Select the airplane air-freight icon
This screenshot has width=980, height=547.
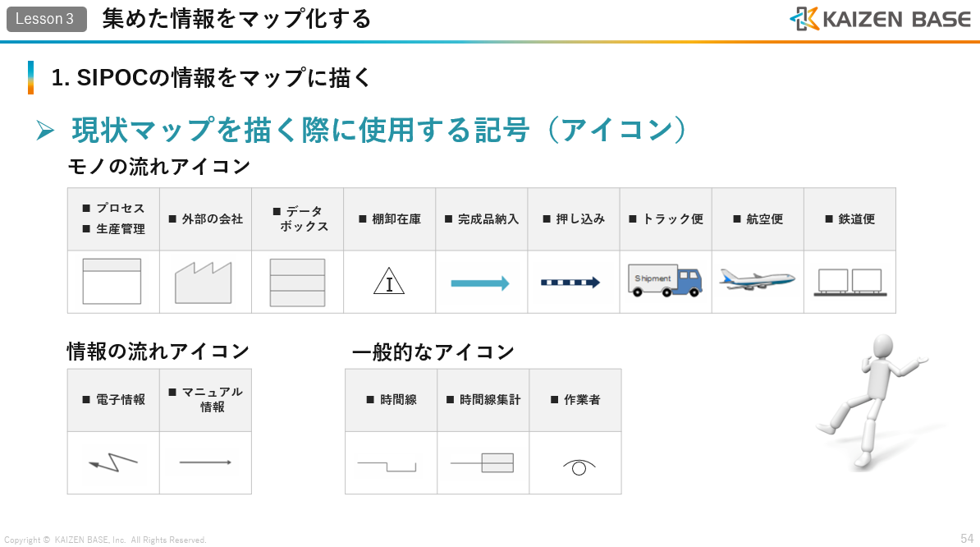pos(757,279)
